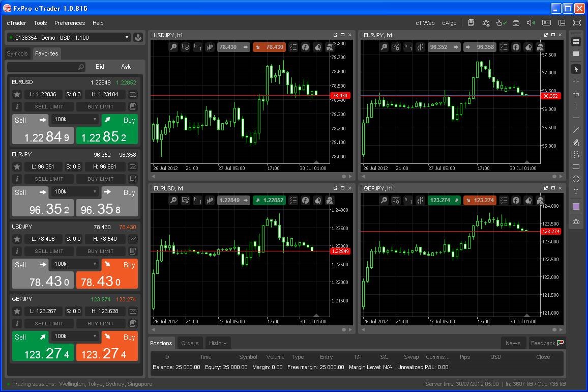Open the chart type candlestick selector on EURJPY chart
This screenshot has height=392, width=588.
(420, 47)
